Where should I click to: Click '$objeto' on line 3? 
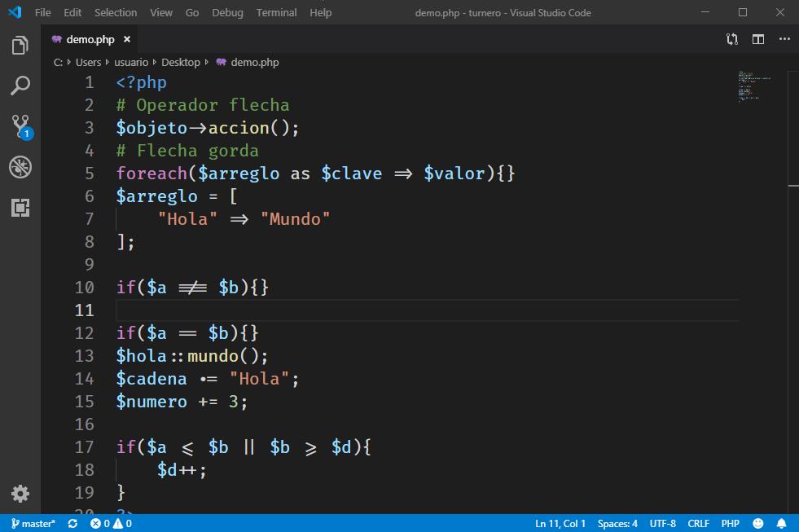[x=151, y=128]
